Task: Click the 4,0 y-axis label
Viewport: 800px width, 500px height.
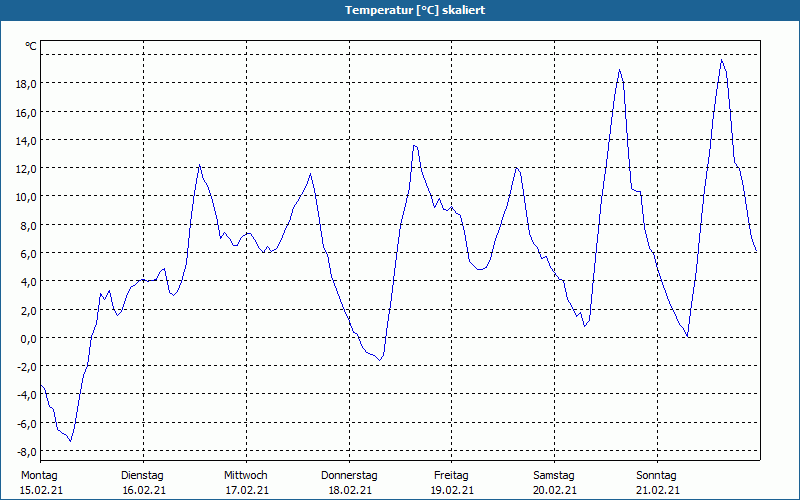Action: 29,282
